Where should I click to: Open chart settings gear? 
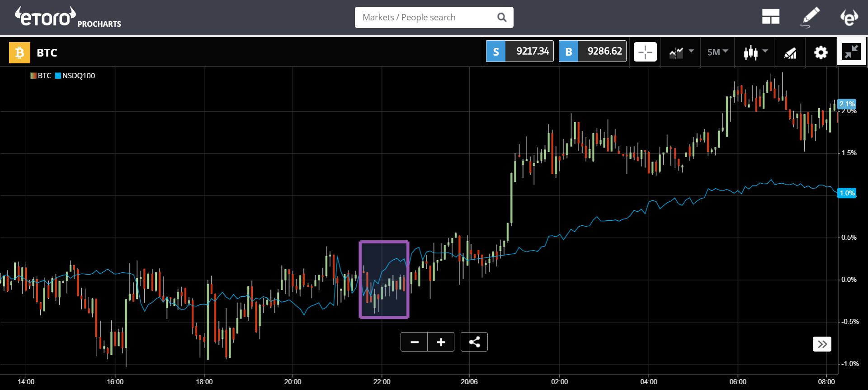[x=821, y=52]
